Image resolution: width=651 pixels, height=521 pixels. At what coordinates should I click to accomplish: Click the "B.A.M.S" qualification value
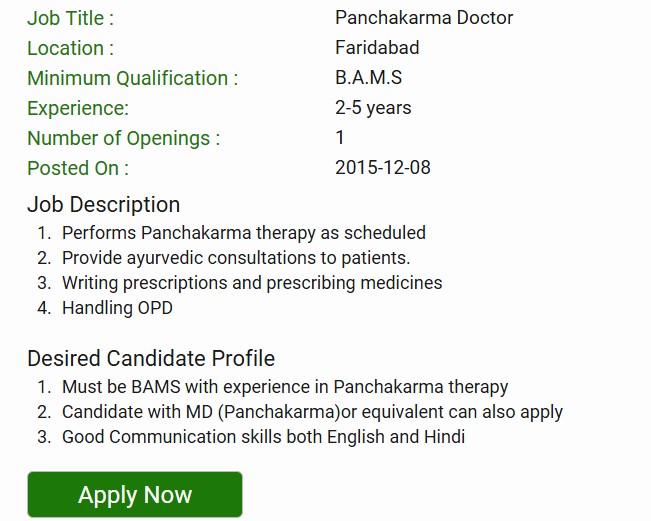pyautogui.click(x=369, y=78)
